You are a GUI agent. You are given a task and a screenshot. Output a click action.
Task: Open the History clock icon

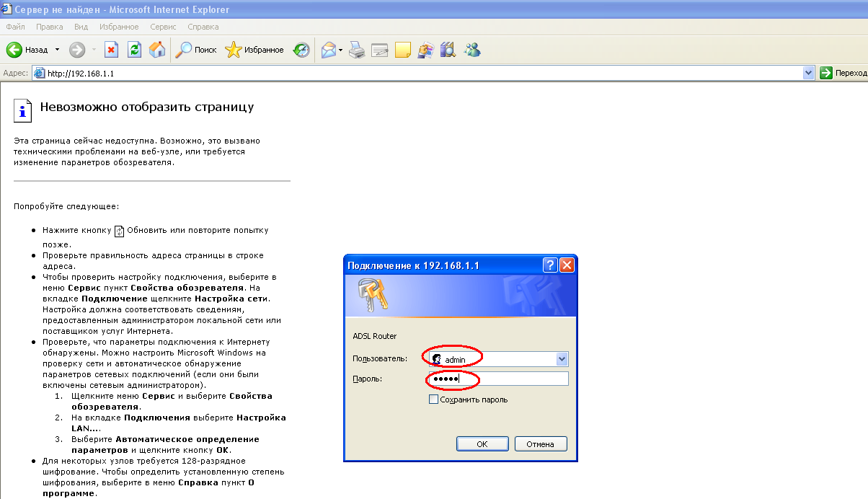[301, 50]
